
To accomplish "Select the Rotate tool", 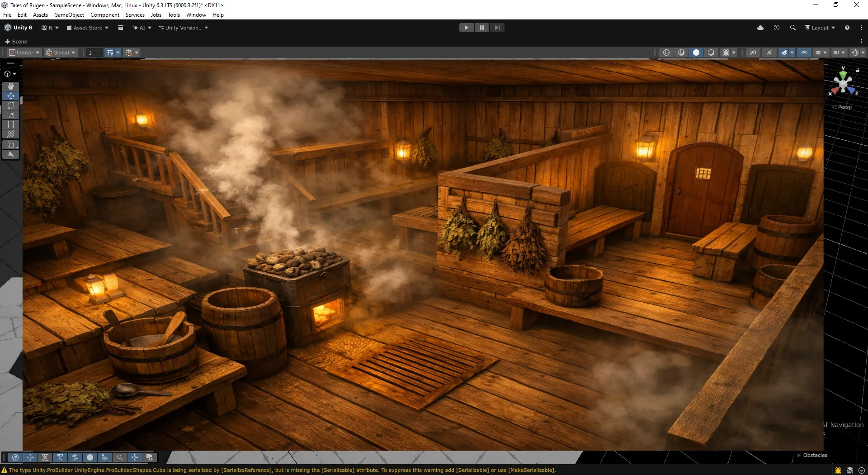I will 11,105.
